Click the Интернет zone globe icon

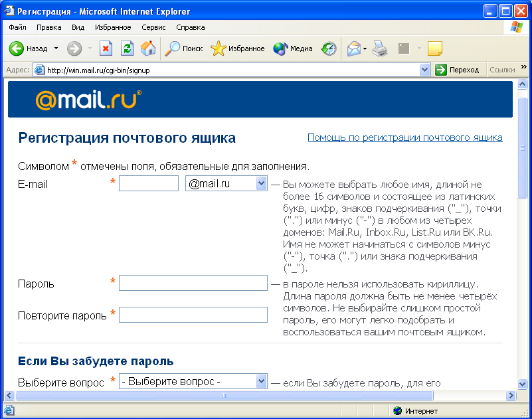pos(397,411)
